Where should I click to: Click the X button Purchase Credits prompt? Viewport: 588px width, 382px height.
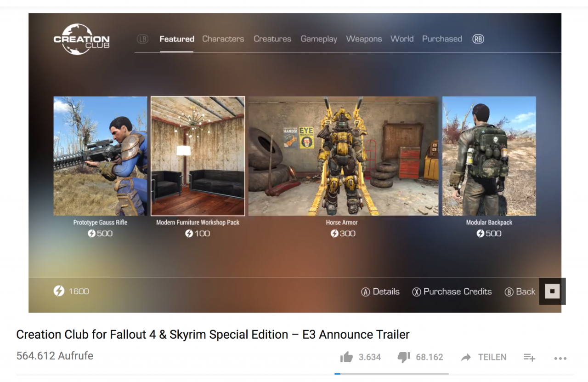452,291
